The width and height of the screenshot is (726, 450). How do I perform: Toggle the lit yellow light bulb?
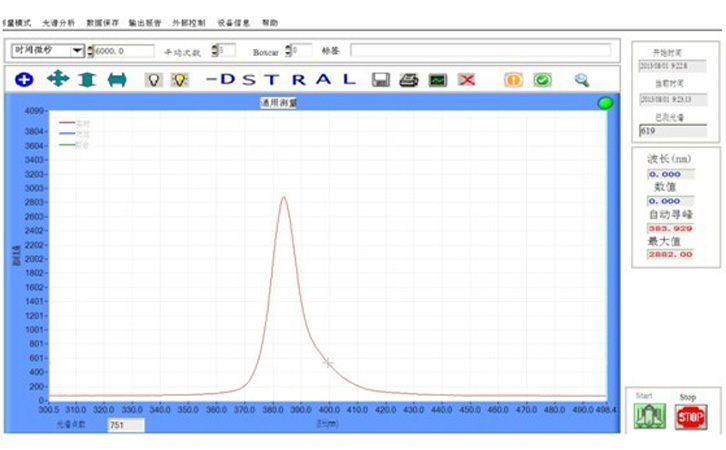[179, 80]
